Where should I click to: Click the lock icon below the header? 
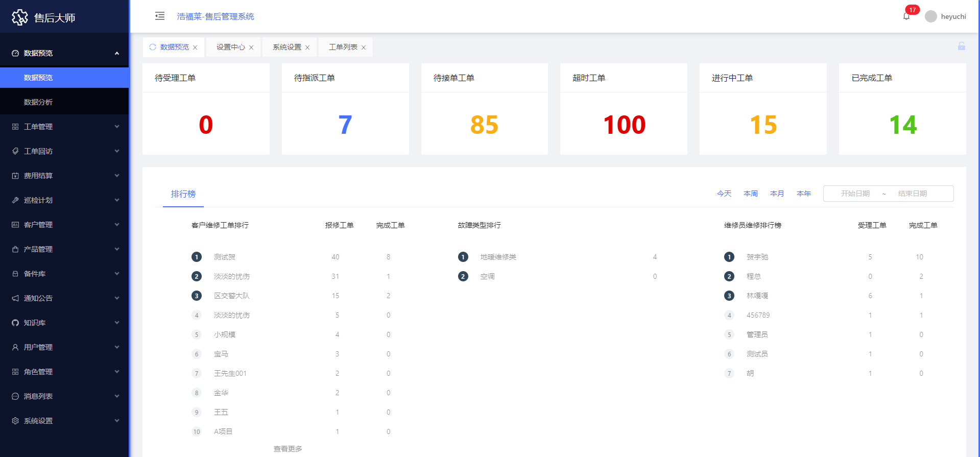pos(961,46)
